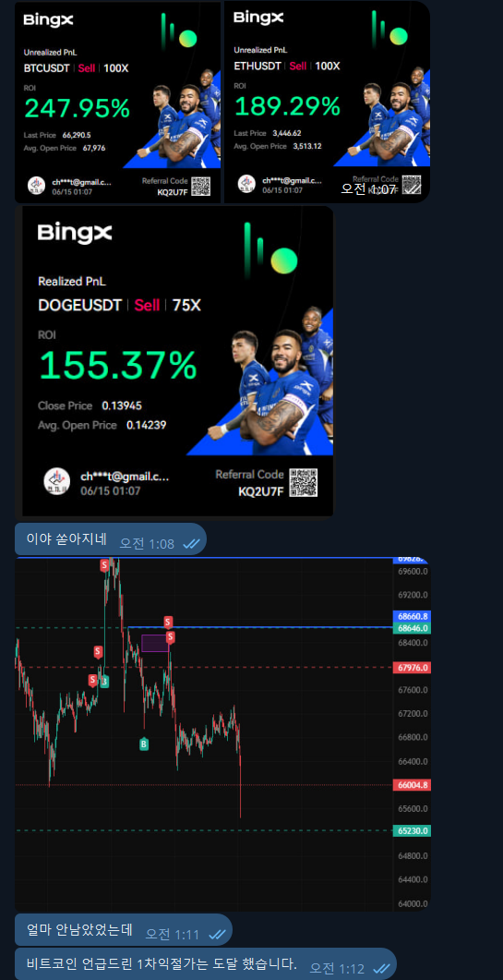Click the profile avatar on the BTCUSDT card

(x=36, y=186)
